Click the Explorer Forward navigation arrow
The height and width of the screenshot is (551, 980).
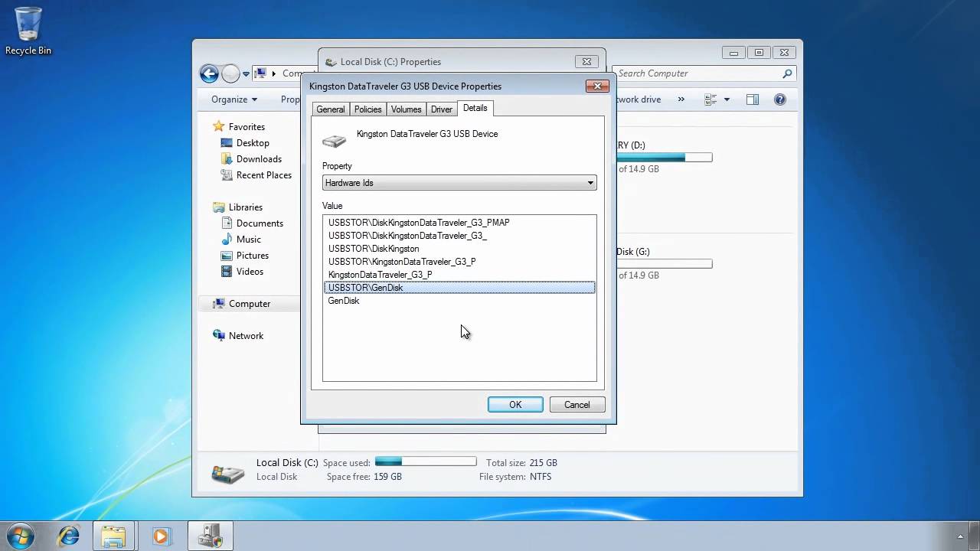coord(230,73)
